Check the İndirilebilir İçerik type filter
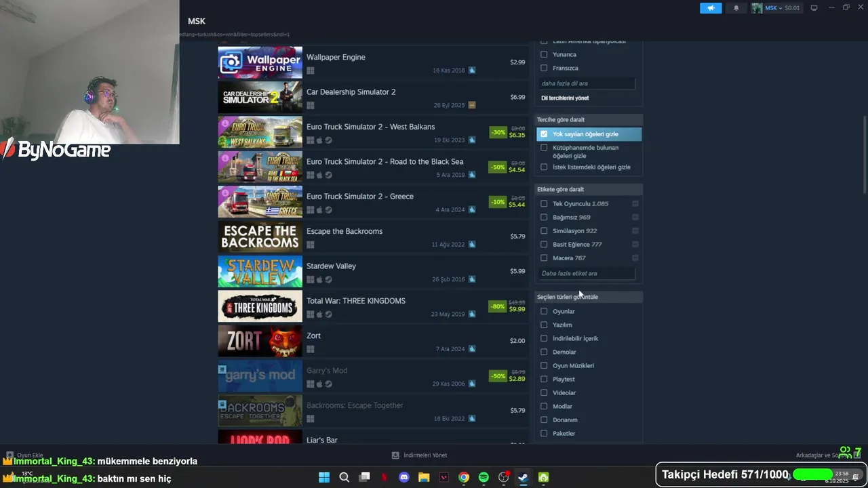This screenshot has height=488, width=868. point(544,338)
